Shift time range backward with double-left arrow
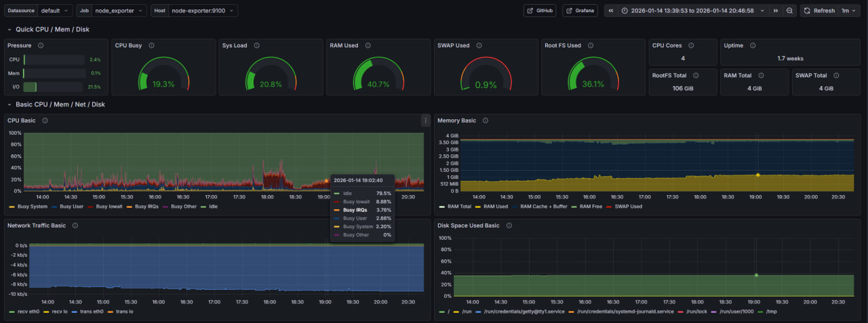The height and width of the screenshot is (323, 868). click(x=610, y=11)
